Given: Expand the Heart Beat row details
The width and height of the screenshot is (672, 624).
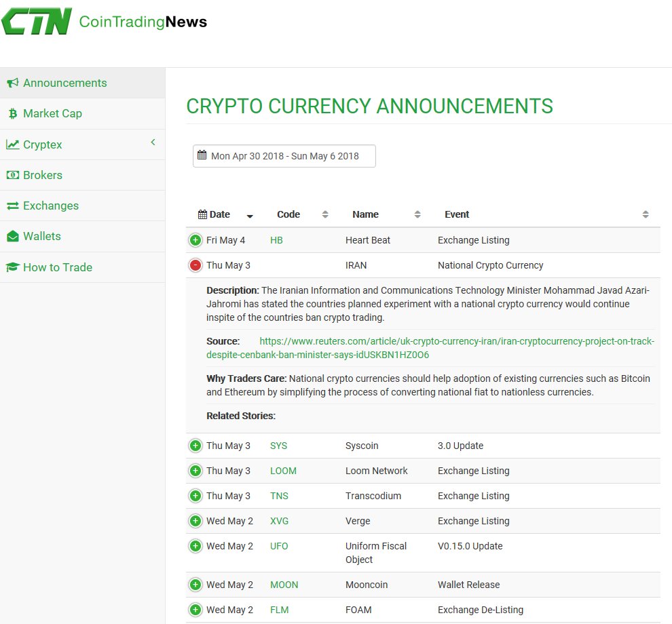Looking at the screenshot, I should coord(195,240).
